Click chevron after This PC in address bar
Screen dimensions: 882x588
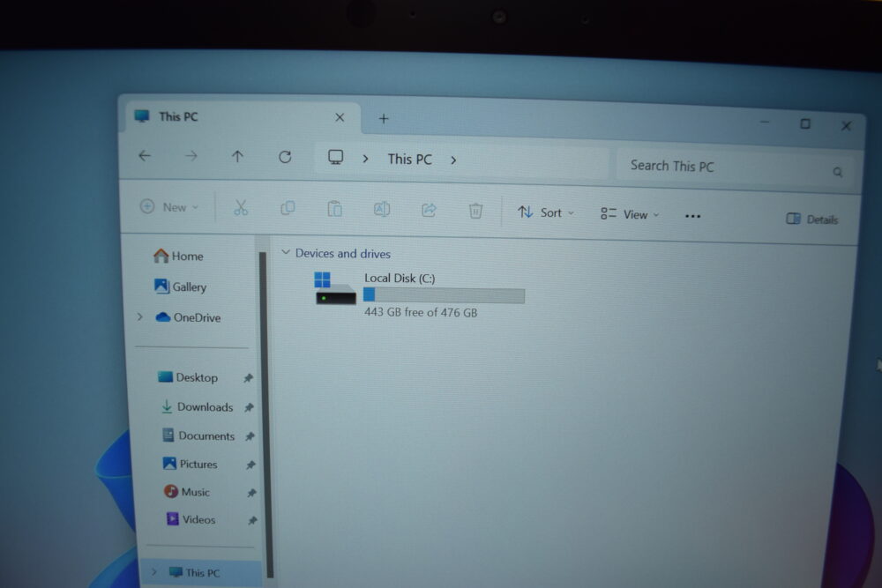coord(453,160)
